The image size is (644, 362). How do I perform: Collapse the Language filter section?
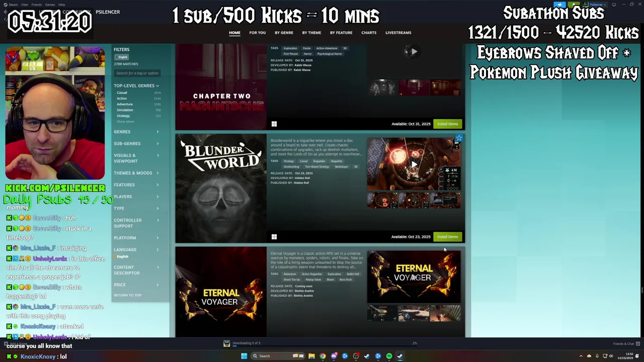(x=136, y=249)
